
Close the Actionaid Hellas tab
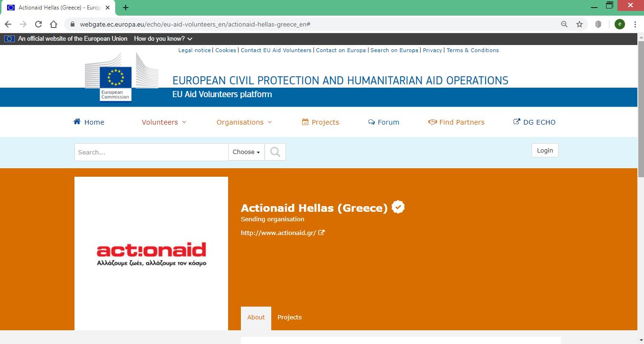coord(107,8)
